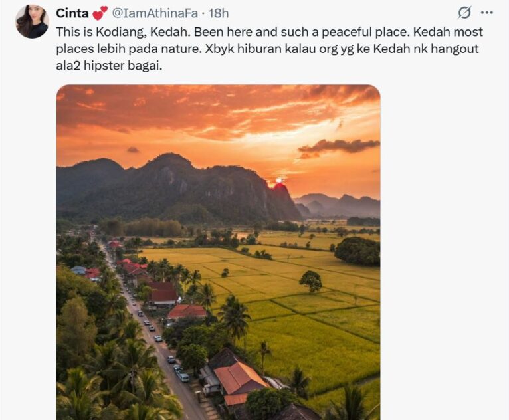Click the display name Cinta
This screenshot has width=509, height=420.
coord(72,13)
